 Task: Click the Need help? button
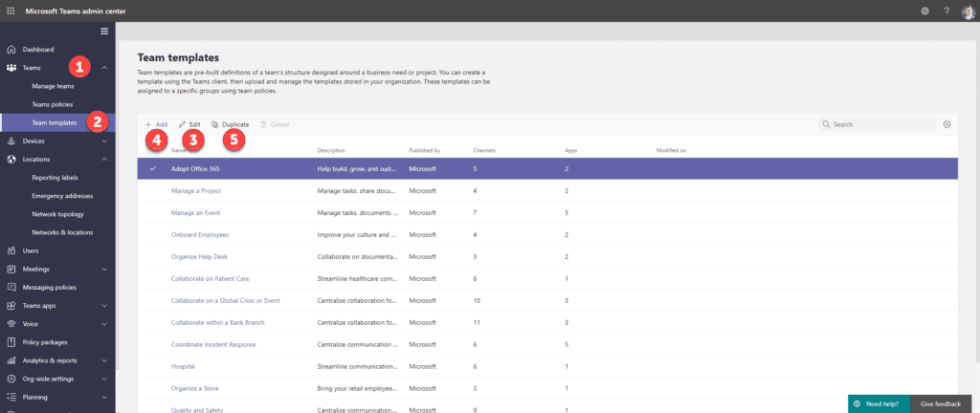tap(877, 403)
